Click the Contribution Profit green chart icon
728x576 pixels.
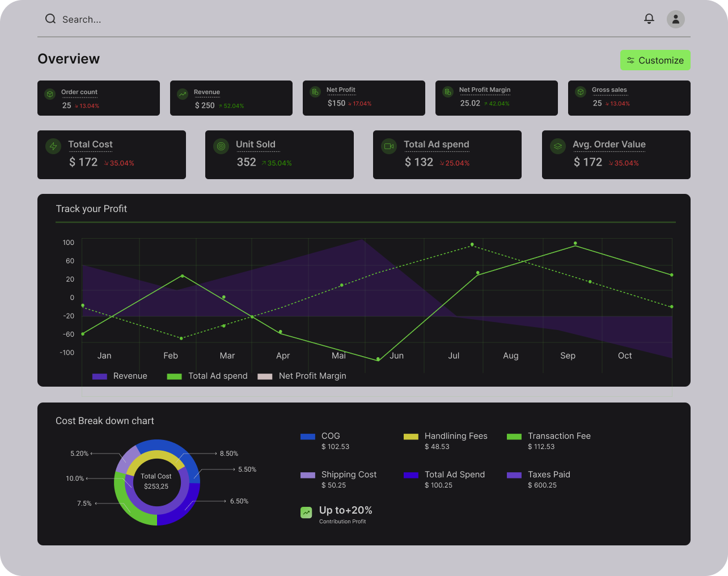pyautogui.click(x=306, y=513)
